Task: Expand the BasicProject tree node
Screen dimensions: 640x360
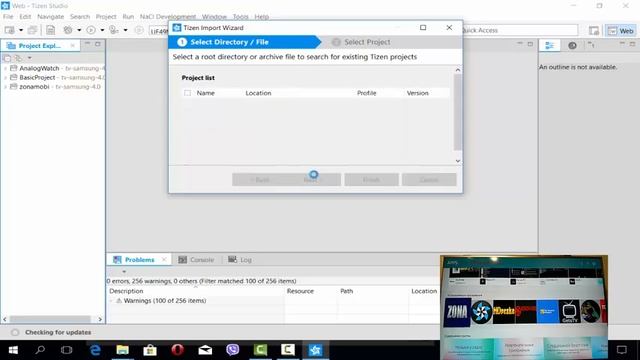Action: [5, 78]
